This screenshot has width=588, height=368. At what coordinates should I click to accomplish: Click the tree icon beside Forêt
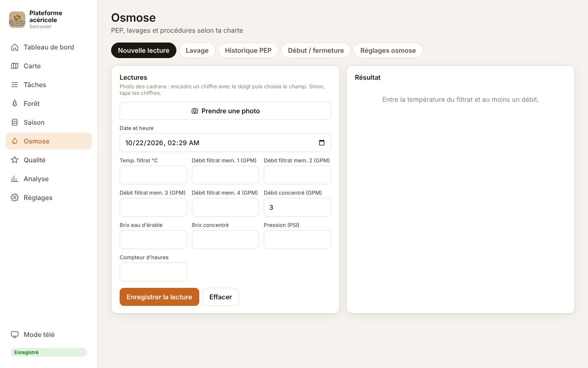15,103
